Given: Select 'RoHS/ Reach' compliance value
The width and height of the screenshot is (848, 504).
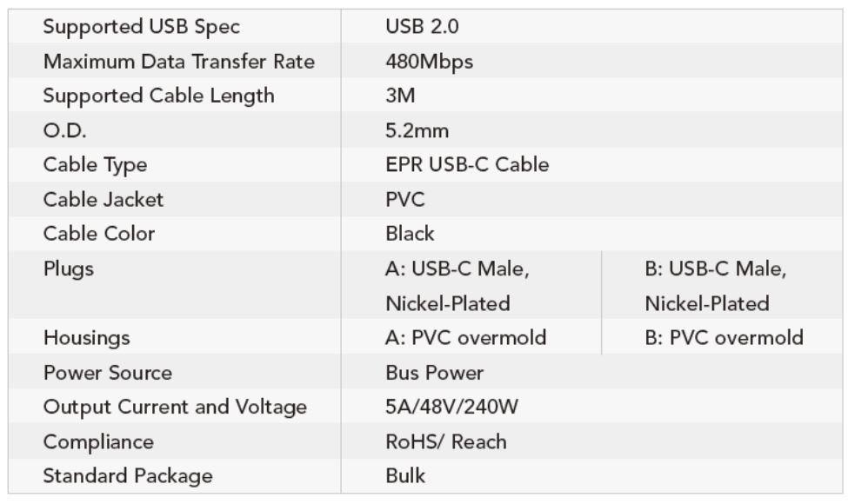Looking at the screenshot, I should [445, 441].
